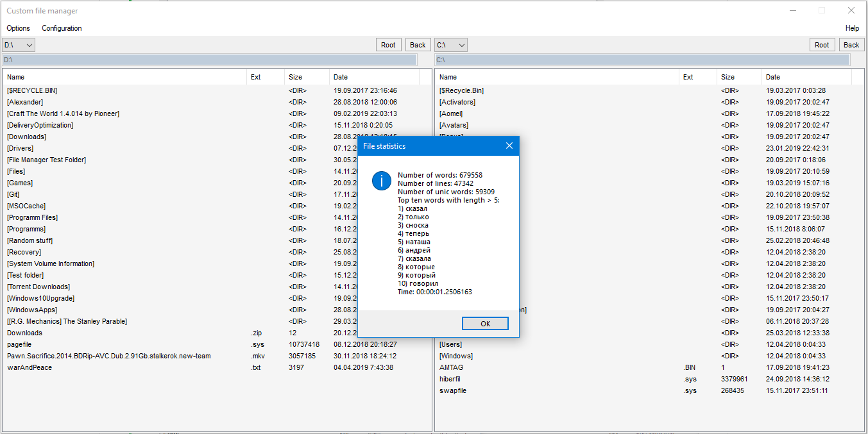Viewport: 868px width, 434px height.
Task: Click the right panel C:\ path field
Action: click(642, 60)
